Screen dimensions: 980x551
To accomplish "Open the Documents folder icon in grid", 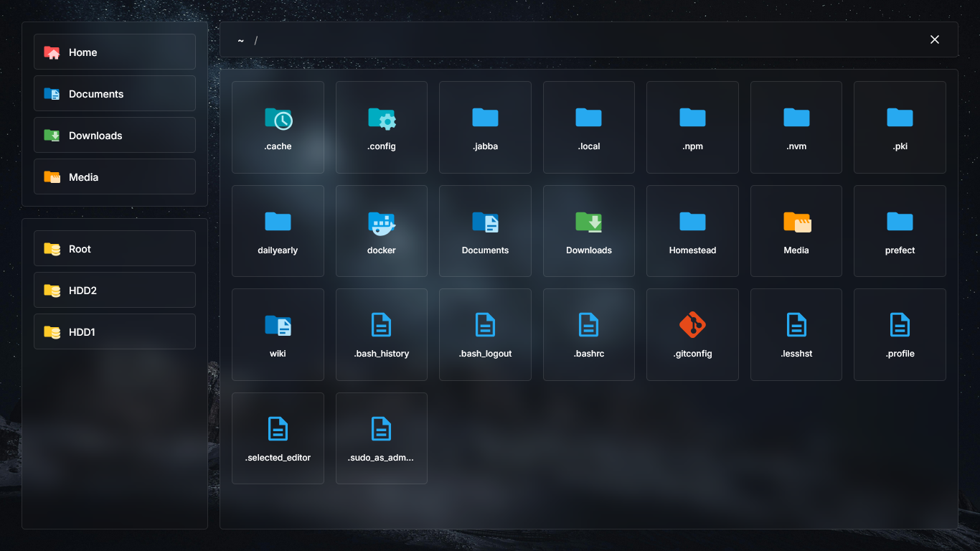I will (485, 222).
